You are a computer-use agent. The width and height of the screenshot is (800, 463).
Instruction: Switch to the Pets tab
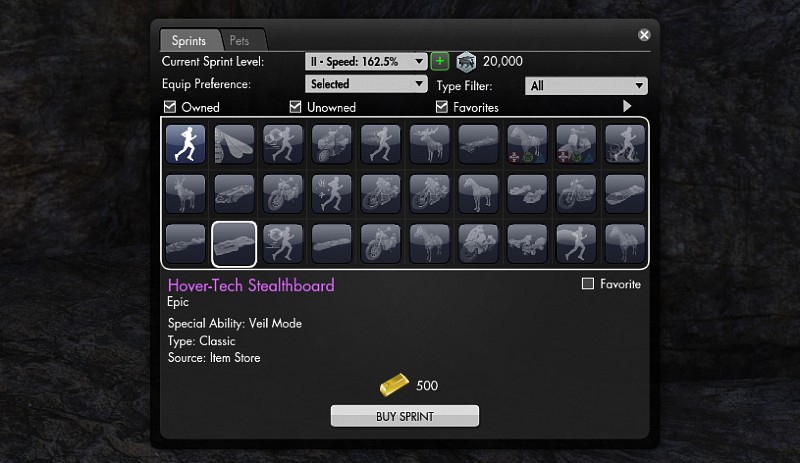240,40
